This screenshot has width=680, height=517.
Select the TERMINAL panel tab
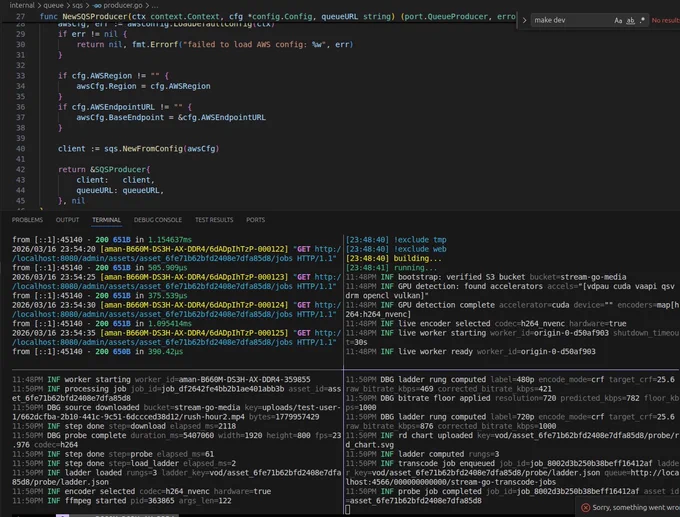click(106, 220)
